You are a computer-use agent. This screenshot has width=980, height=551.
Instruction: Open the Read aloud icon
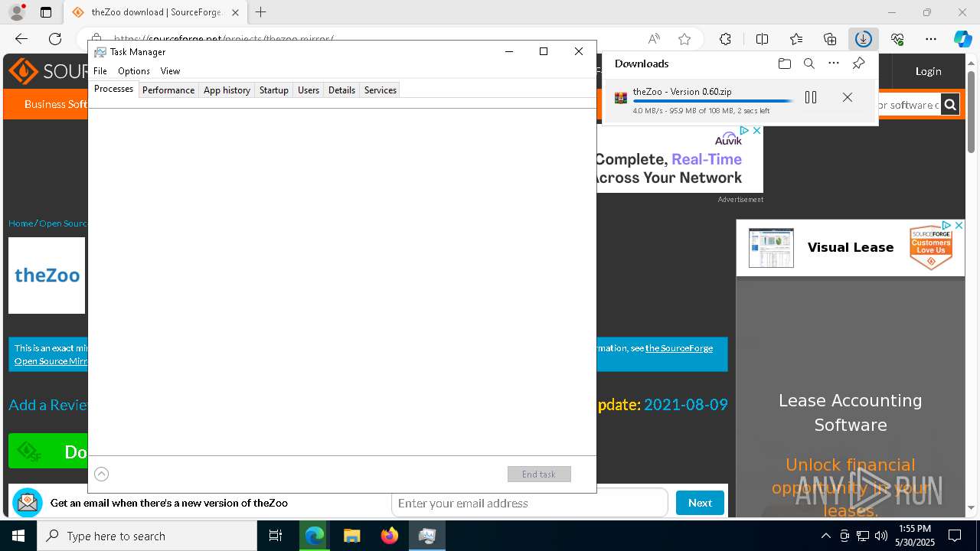click(654, 39)
